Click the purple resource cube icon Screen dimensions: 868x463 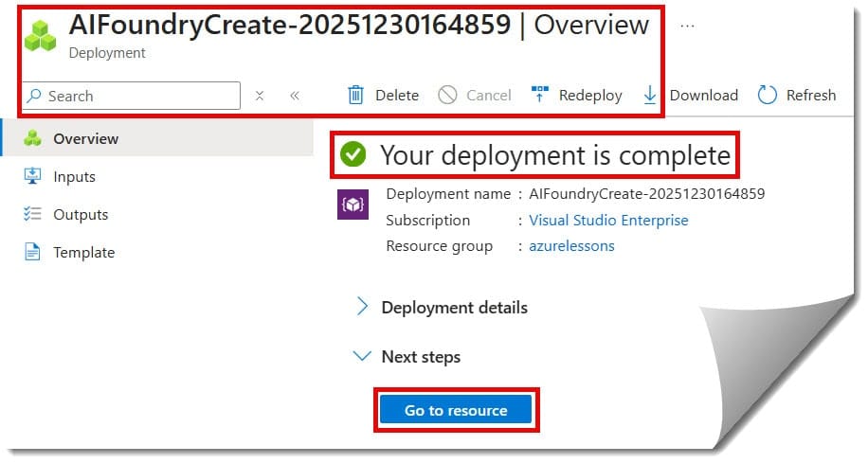(353, 205)
